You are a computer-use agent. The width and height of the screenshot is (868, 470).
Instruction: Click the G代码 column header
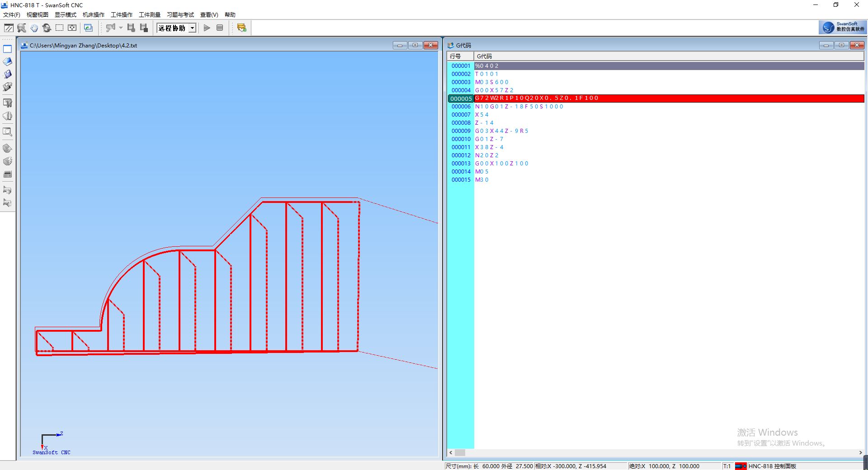tap(484, 56)
